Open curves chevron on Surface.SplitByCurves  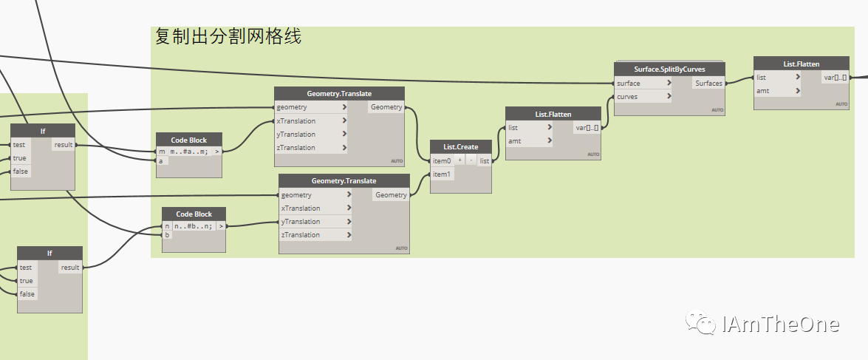pyautogui.click(x=669, y=96)
